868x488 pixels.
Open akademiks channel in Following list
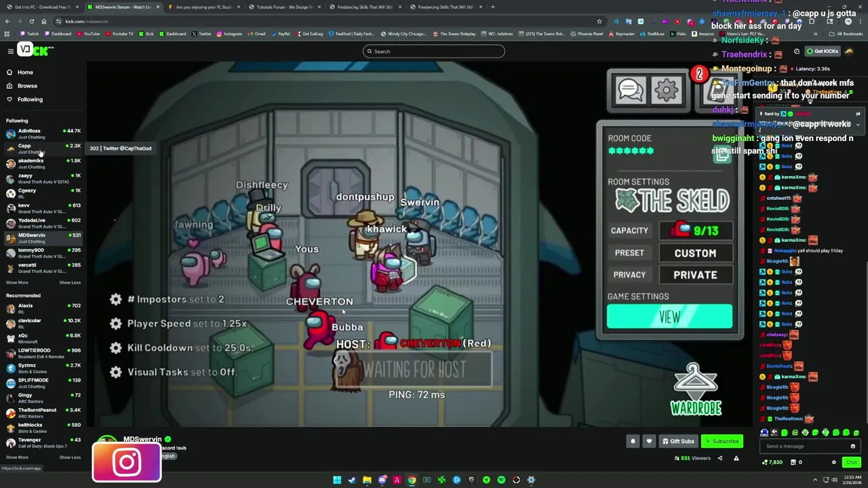coord(43,163)
